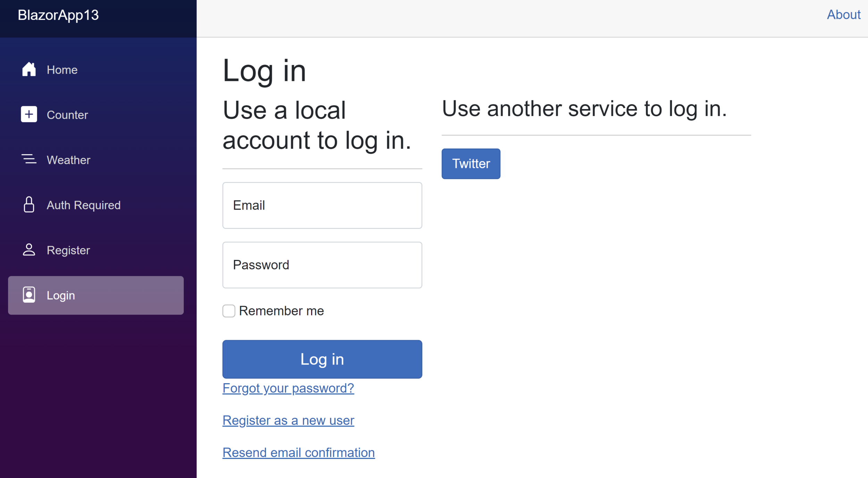Open the About link
The image size is (868, 478).
843,15
